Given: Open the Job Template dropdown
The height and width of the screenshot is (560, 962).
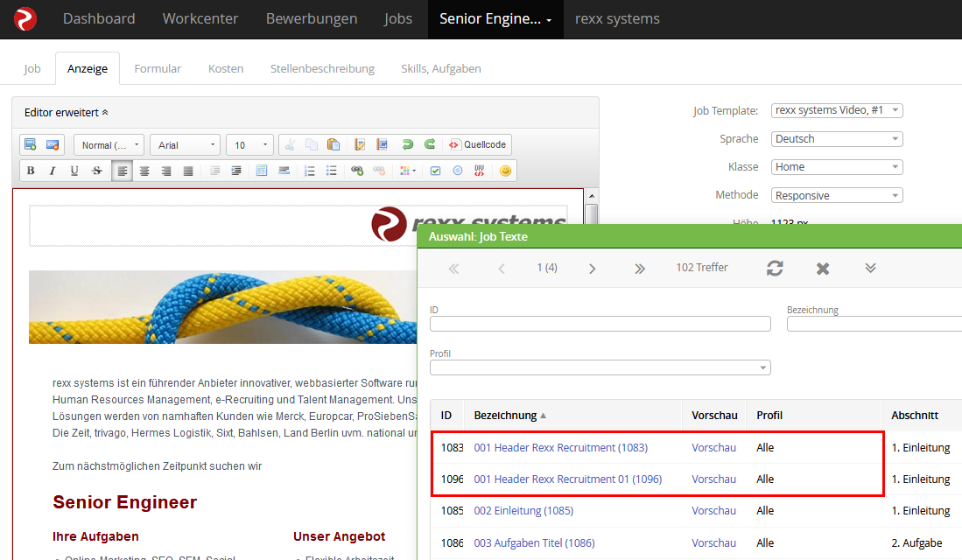Looking at the screenshot, I should [x=837, y=110].
